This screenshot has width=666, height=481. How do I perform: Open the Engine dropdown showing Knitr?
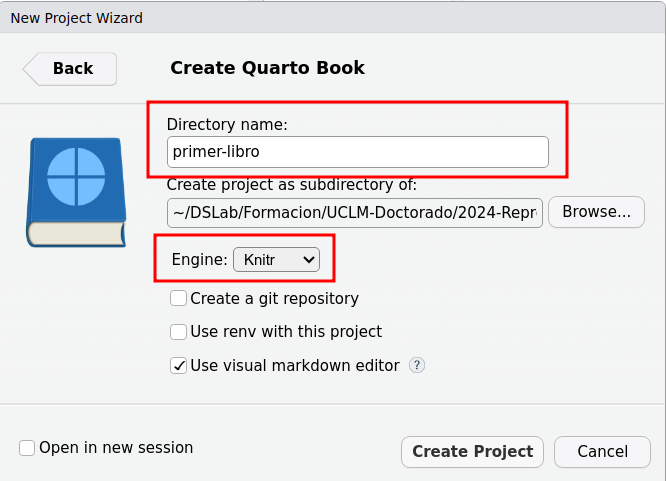(276, 260)
